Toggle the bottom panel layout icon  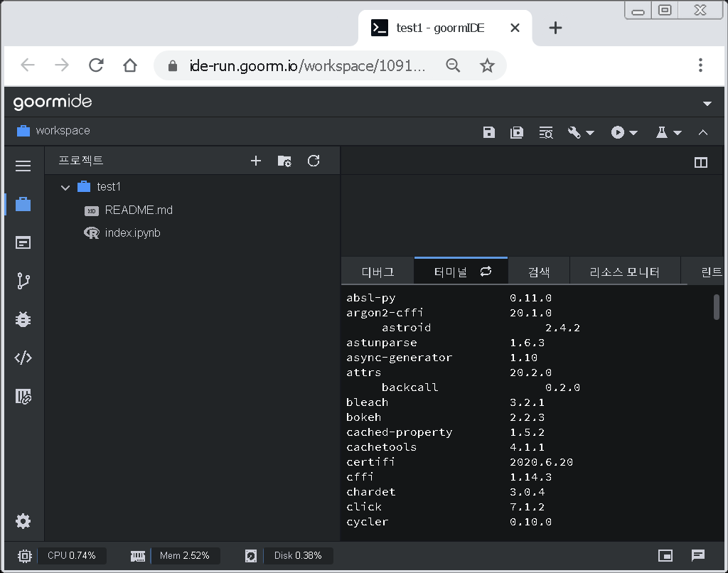[665, 555]
